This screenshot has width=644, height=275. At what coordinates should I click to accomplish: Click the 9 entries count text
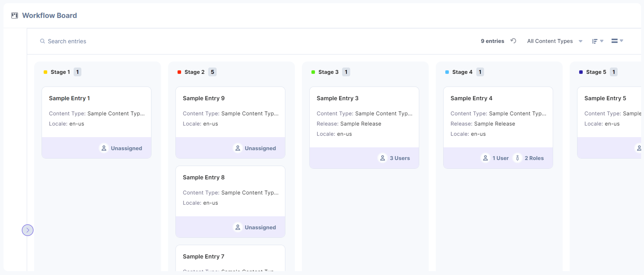tap(492, 41)
